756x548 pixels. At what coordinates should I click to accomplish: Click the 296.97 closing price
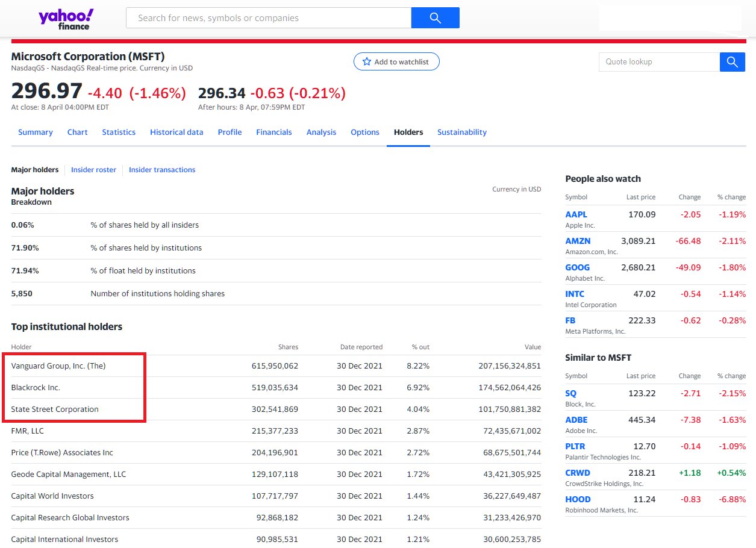tap(47, 91)
